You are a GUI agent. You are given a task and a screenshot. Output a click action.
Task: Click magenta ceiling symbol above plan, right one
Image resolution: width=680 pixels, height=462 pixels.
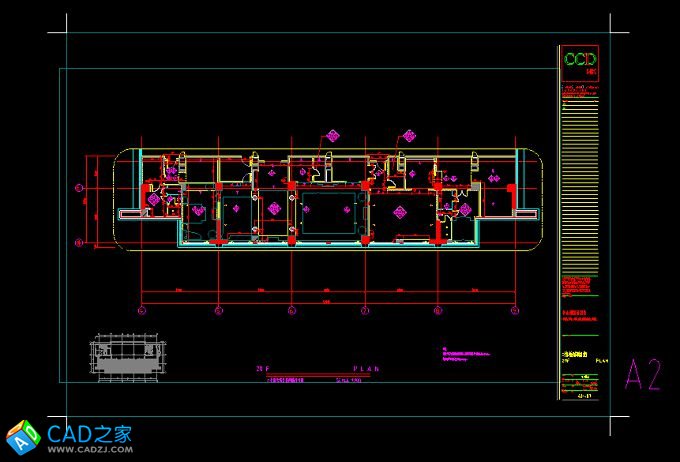pyautogui.click(x=408, y=134)
